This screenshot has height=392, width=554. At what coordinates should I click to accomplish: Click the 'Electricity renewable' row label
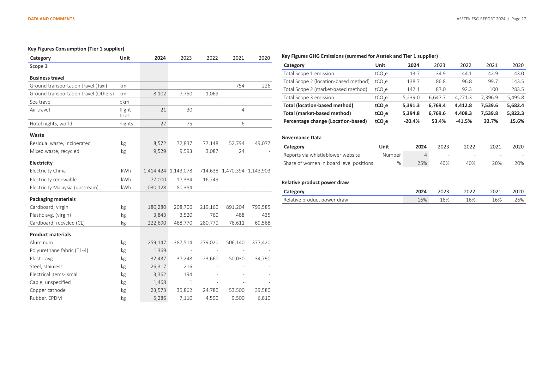pyautogui.click(x=53, y=180)
